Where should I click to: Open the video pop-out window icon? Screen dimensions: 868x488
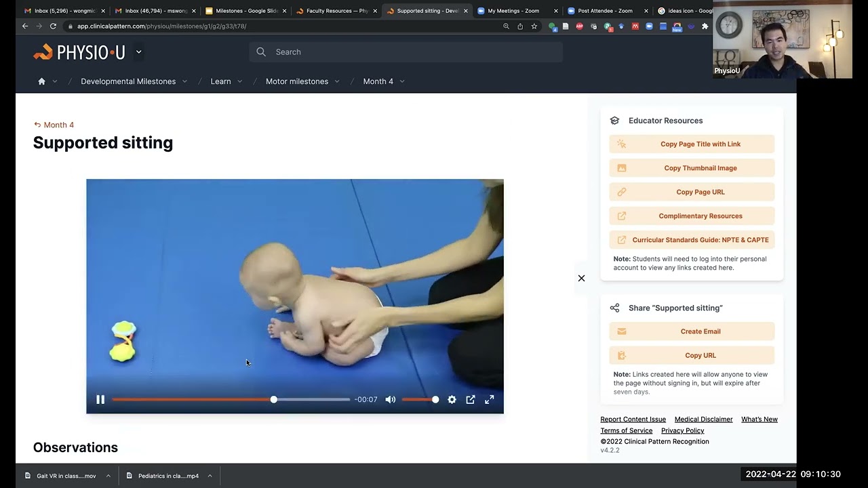click(x=471, y=400)
